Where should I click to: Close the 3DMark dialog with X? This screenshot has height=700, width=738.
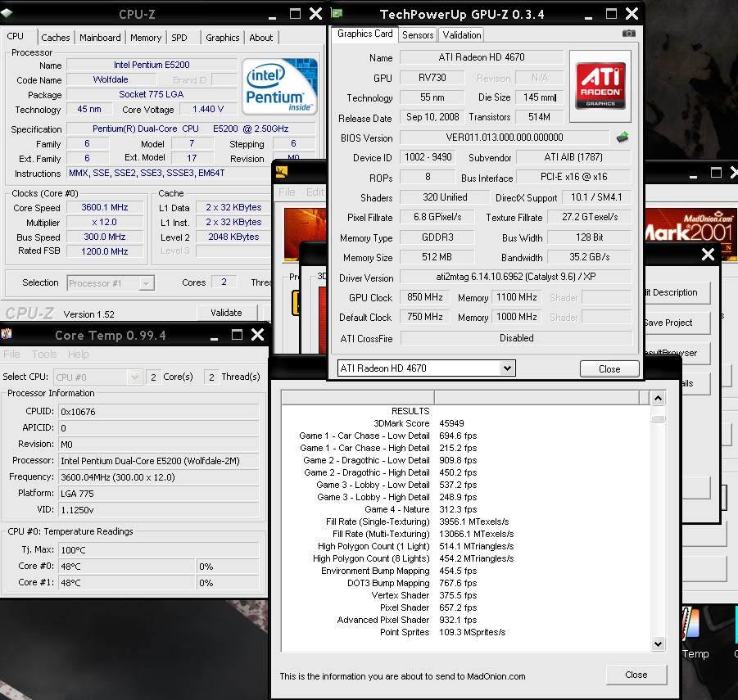[708, 255]
